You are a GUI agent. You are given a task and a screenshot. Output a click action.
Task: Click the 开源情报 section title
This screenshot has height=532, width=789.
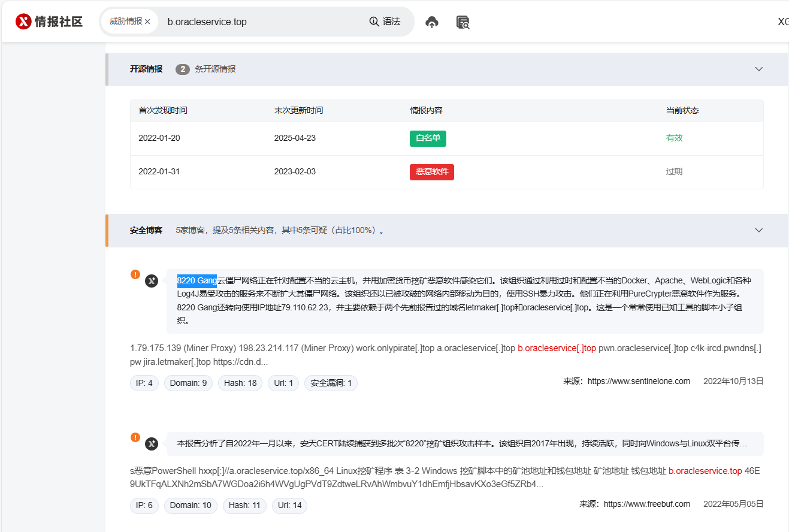pos(146,69)
